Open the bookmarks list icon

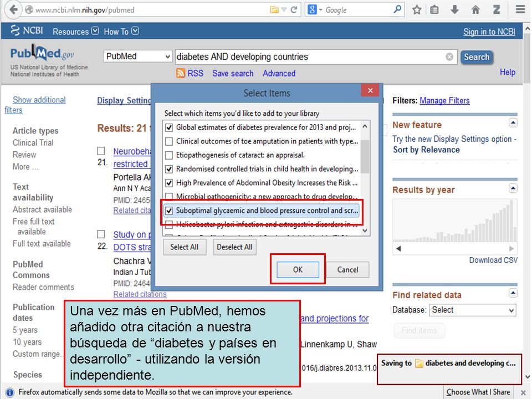click(434, 10)
